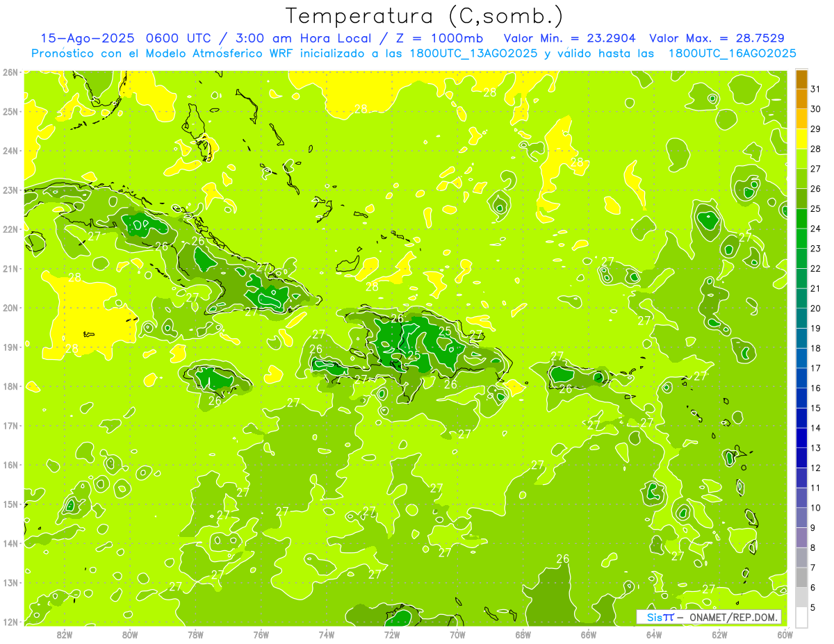Click the 74W longitude axis label
The image size is (834, 644).
coord(327,634)
